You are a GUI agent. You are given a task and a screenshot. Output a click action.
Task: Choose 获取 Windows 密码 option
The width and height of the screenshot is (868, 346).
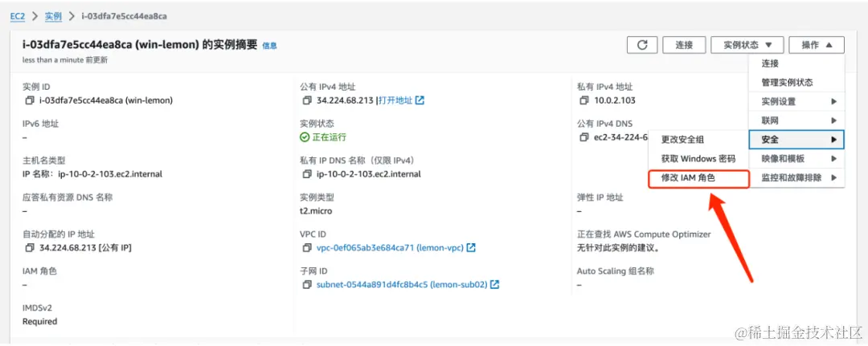698,159
